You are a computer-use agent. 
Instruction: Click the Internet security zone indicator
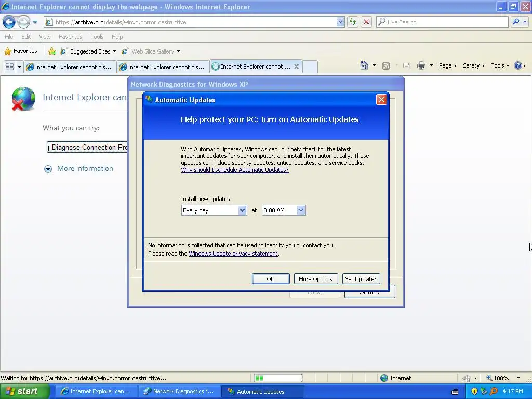[x=395, y=378]
